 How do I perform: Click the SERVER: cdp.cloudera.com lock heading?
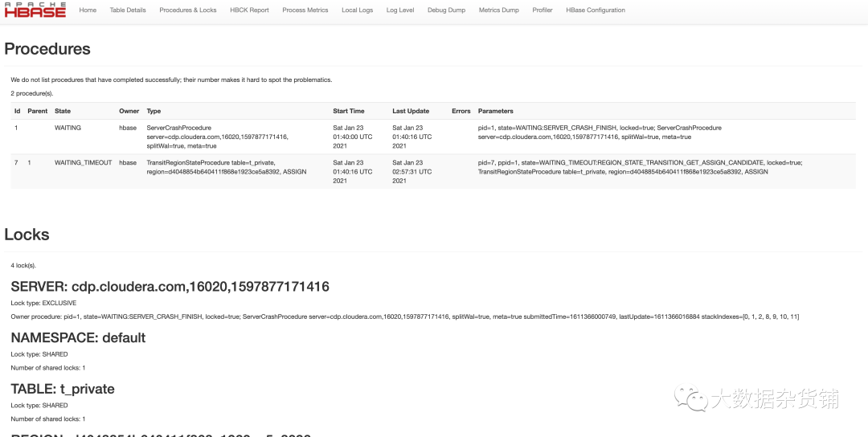tap(170, 287)
